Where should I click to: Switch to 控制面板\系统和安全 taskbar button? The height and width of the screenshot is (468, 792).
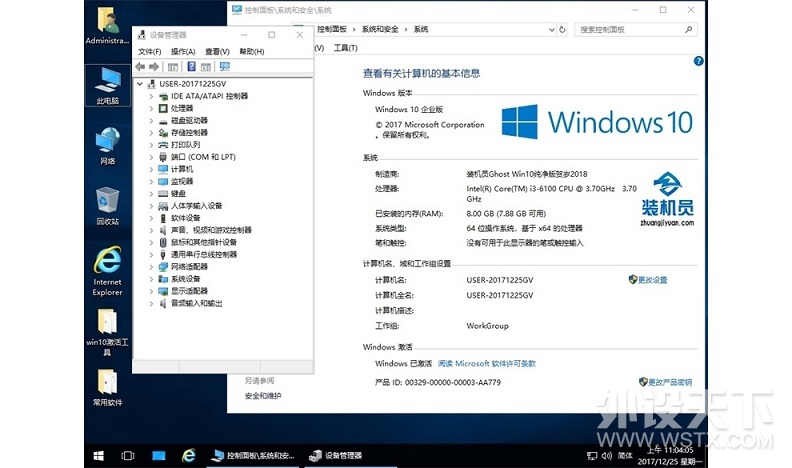pos(254,456)
